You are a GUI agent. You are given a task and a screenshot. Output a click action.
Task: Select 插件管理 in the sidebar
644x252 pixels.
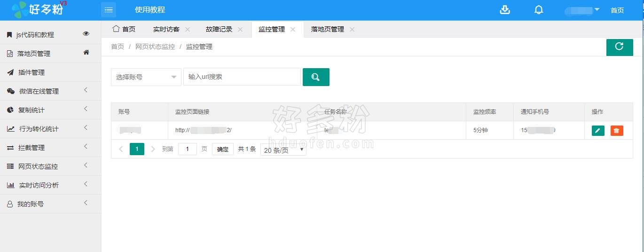tap(31, 72)
